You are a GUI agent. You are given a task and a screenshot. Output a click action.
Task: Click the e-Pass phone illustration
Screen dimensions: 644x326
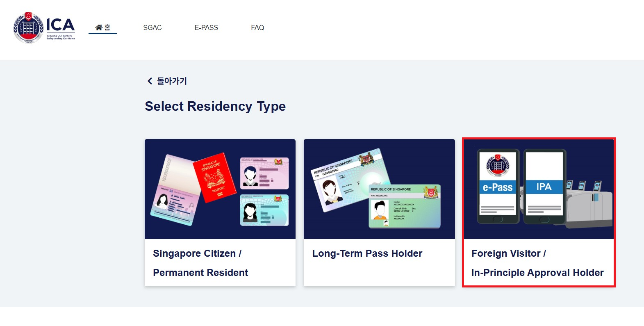pos(498,187)
